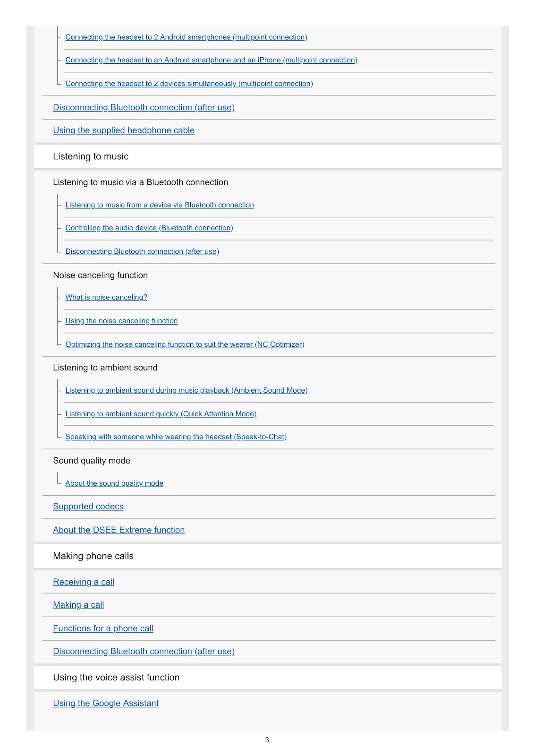Open 'Controlling the audio device (Bluetooth connection)'

(149, 228)
